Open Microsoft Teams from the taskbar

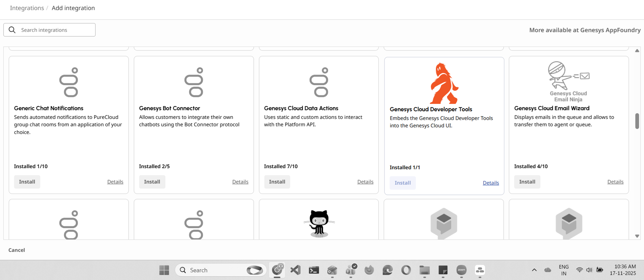(351, 269)
